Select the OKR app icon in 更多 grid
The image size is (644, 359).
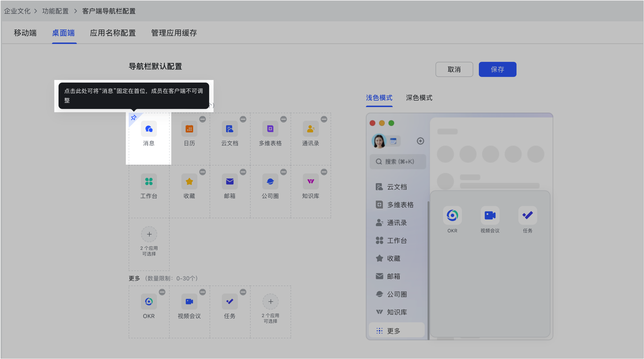[149, 301]
